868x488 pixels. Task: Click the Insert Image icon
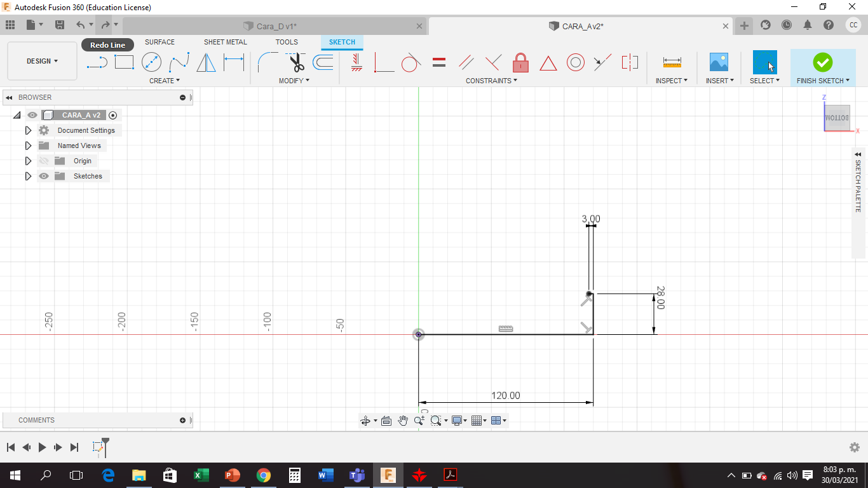click(x=719, y=62)
